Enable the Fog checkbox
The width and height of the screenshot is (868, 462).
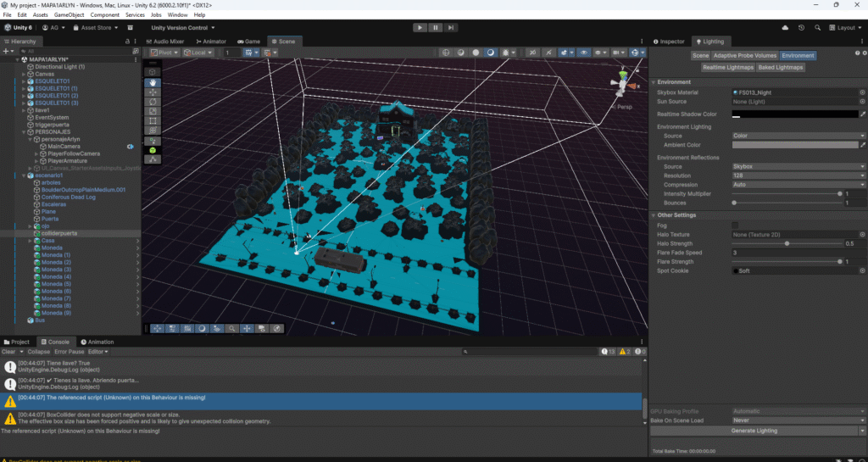tap(735, 225)
